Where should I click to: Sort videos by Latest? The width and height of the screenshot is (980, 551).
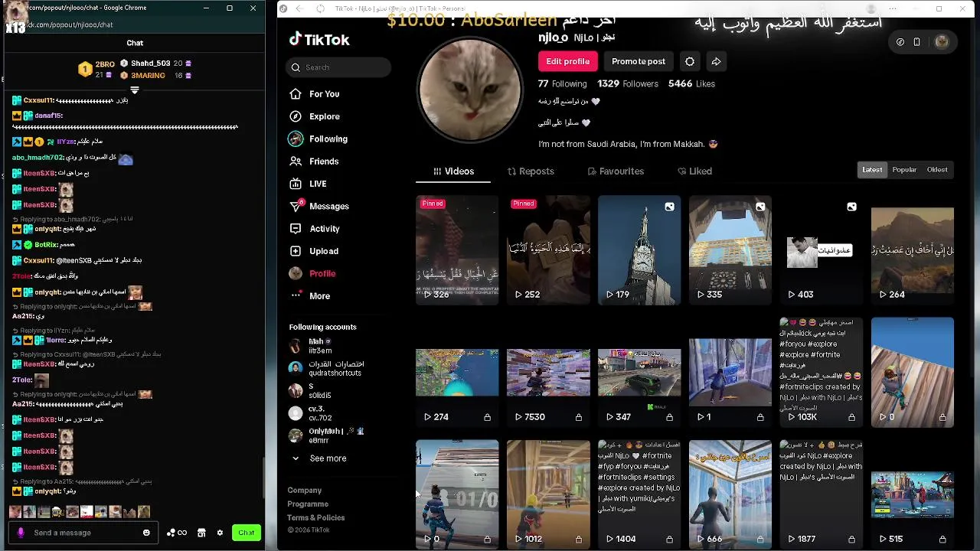click(x=872, y=170)
